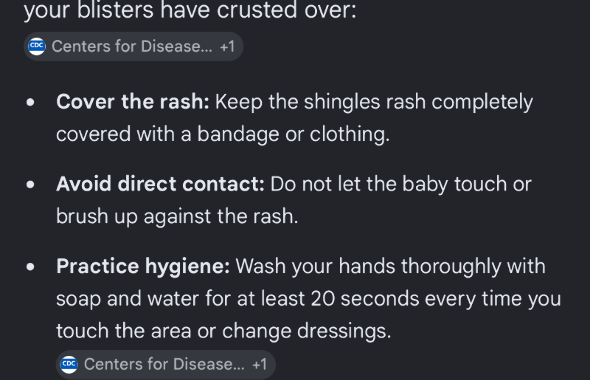Click the bold 'Avoid direct contact:' heading
This screenshot has height=380, width=590.
tap(160, 184)
